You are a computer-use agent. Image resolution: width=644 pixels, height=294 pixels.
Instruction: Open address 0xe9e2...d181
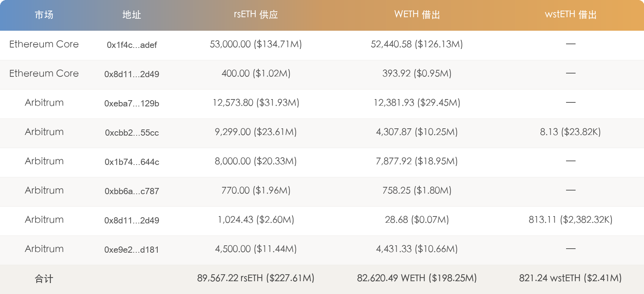[132, 250]
